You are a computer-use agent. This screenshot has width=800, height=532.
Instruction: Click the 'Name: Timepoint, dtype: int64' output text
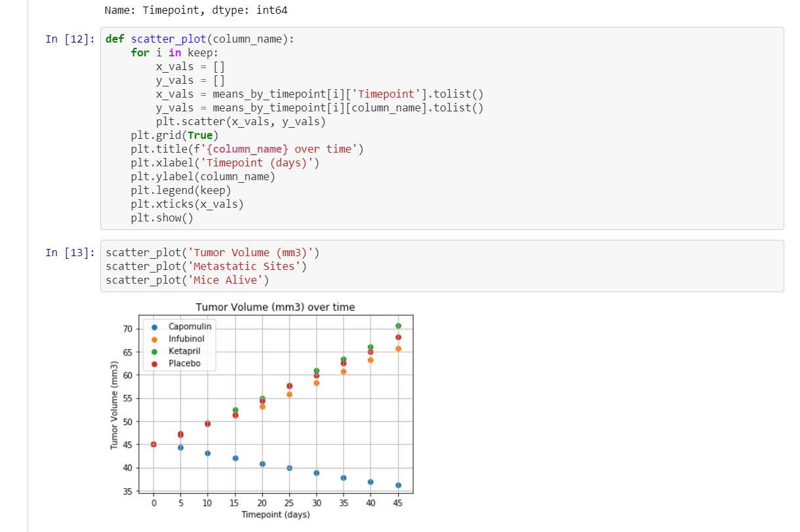click(x=195, y=10)
